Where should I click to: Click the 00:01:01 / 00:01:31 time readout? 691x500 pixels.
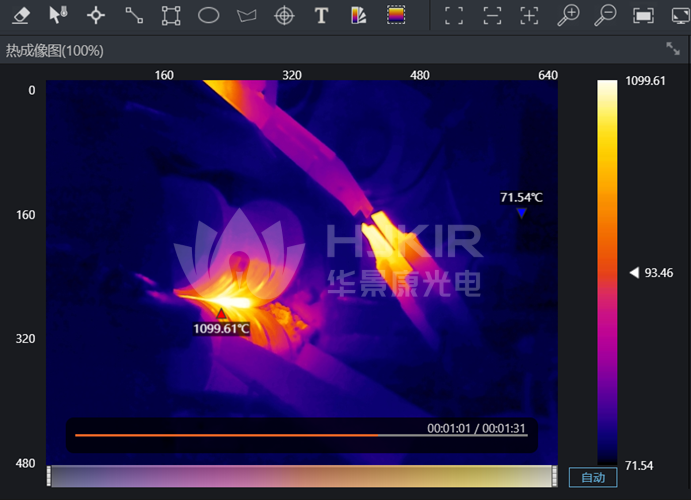[476, 428]
